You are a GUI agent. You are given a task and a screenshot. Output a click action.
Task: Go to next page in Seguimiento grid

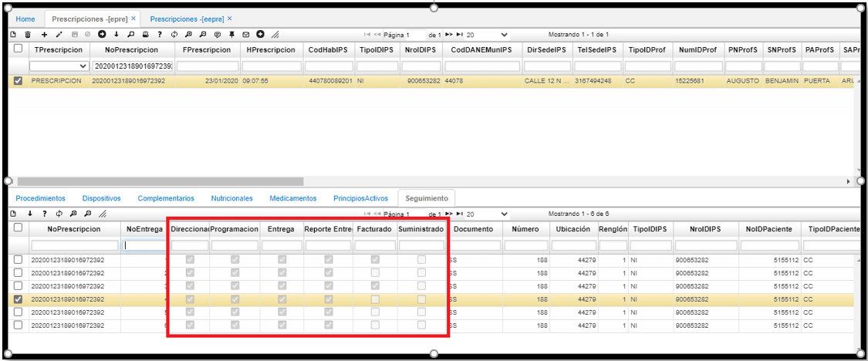(449, 214)
